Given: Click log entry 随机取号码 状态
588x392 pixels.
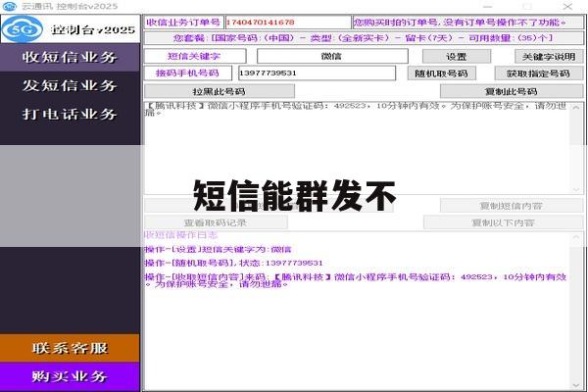Looking at the screenshot, I should point(233,263).
